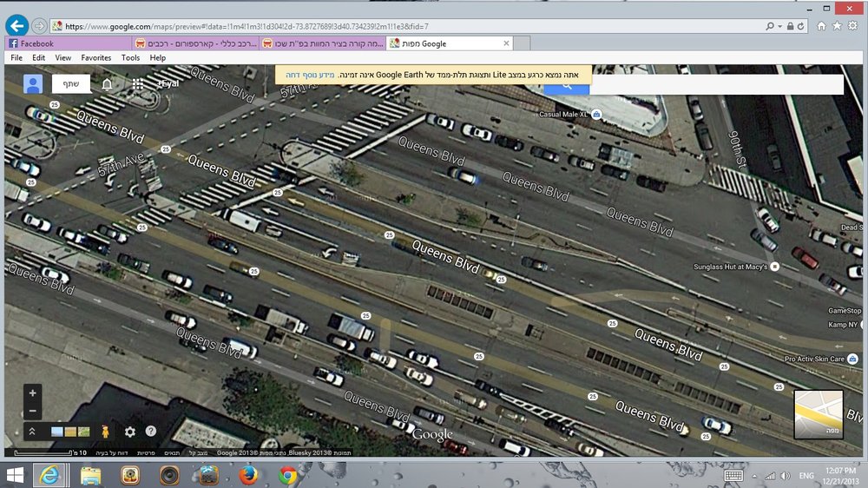This screenshot has width=868, height=488.
Task: Click the 10 מ' map scale bar
Action: click(50, 453)
